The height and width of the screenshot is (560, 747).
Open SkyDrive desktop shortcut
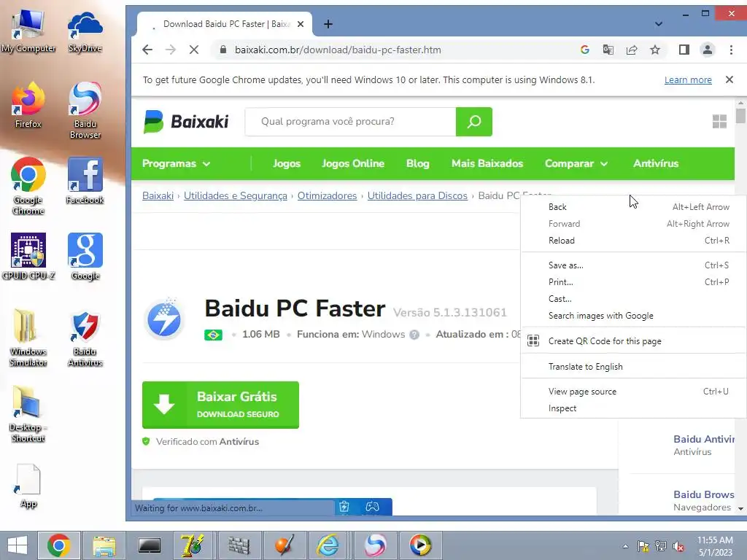[85, 31]
